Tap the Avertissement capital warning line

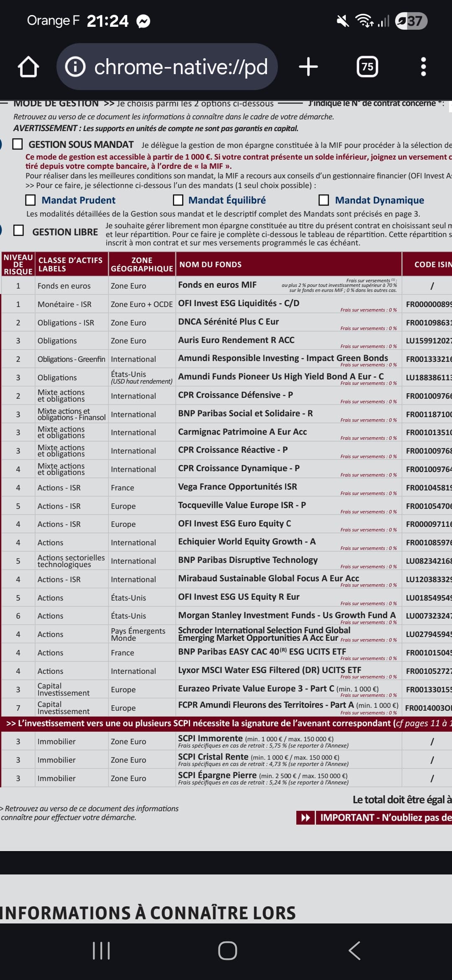pyautogui.click(x=156, y=128)
